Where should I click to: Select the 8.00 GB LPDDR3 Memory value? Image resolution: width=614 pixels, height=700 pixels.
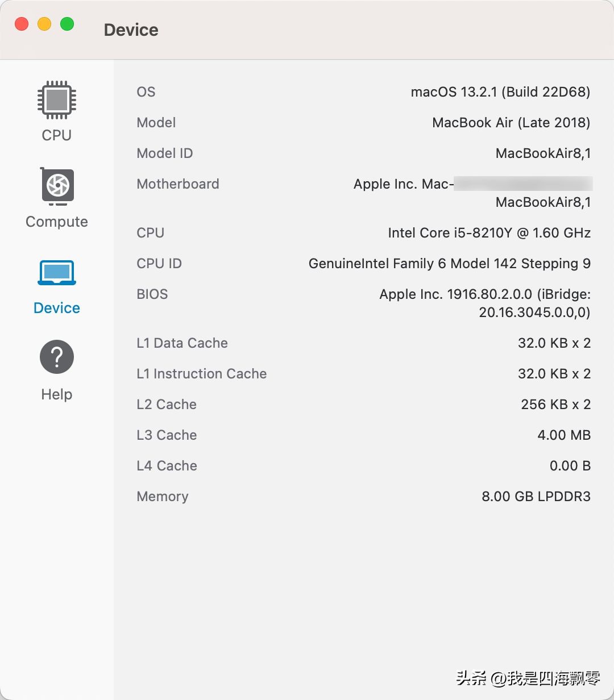(536, 496)
